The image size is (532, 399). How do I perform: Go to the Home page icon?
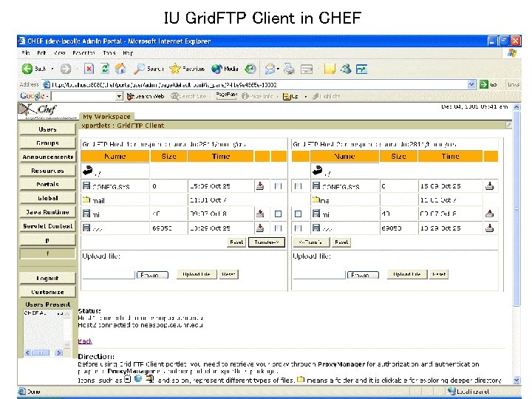tap(120, 69)
